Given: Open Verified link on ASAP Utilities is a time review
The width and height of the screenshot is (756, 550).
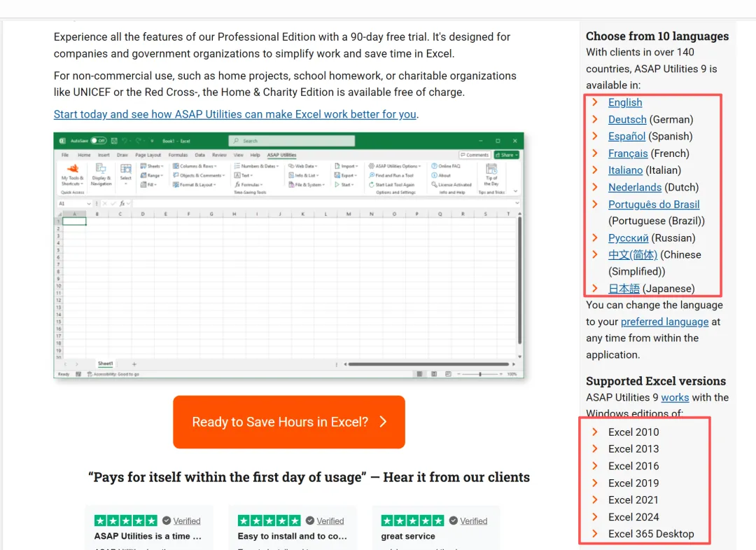Looking at the screenshot, I should [x=187, y=521].
